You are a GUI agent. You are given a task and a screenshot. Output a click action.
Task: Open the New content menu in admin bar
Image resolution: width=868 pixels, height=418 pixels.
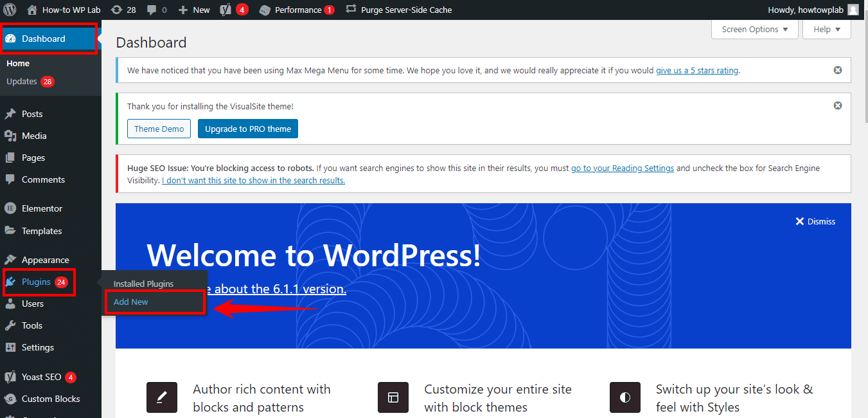(x=194, y=10)
